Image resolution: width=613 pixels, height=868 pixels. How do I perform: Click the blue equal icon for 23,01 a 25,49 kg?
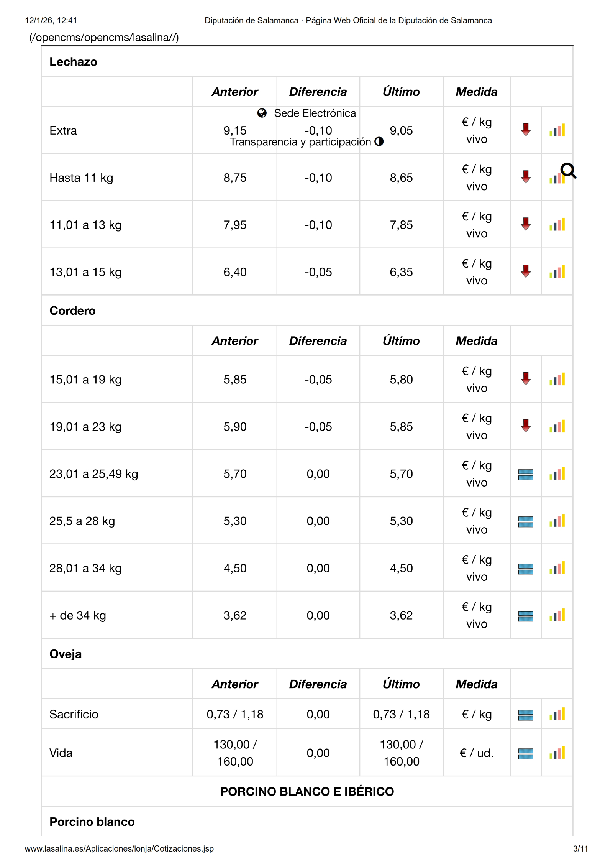pyautogui.click(x=526, y=474)
